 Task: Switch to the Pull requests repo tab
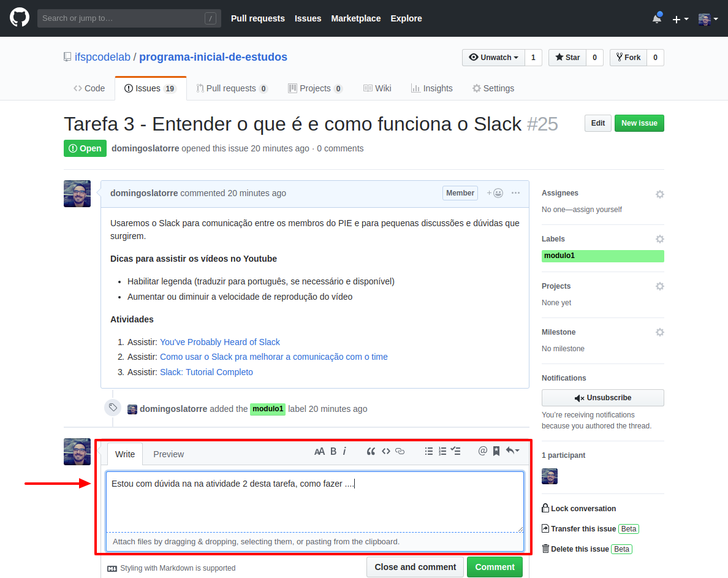click(x=232, y=88)
